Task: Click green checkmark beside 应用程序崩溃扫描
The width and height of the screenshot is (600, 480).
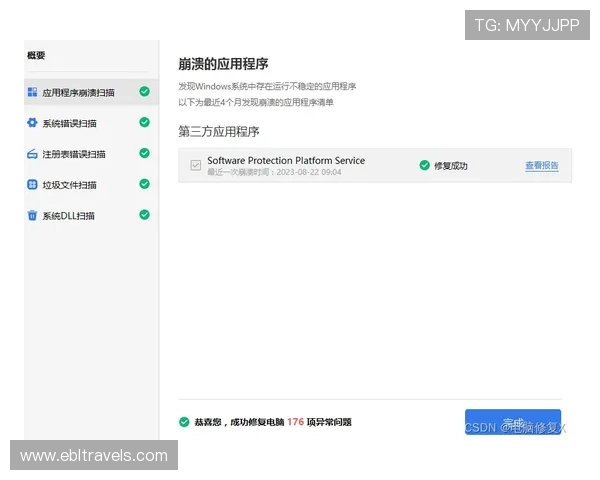Action: 144,91
